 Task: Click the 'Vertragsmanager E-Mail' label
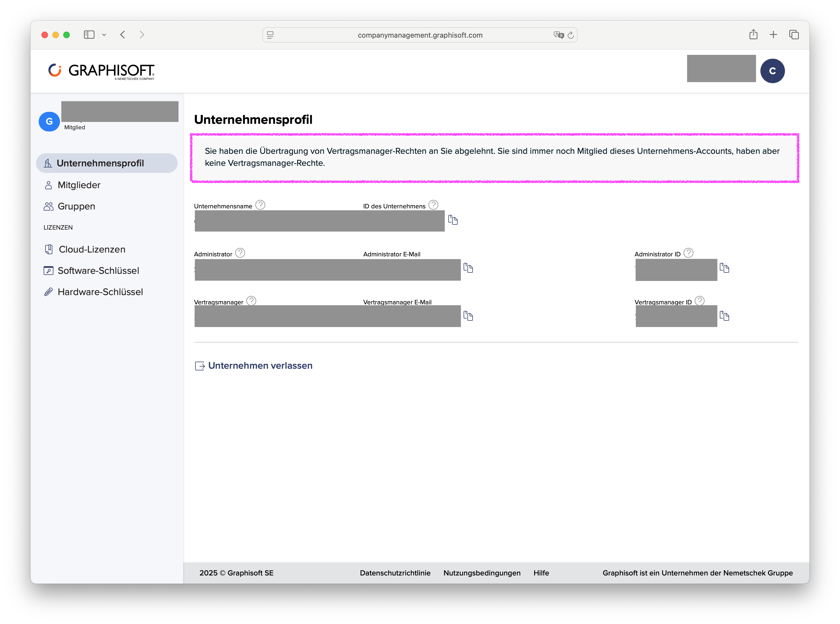coord(397,302)
